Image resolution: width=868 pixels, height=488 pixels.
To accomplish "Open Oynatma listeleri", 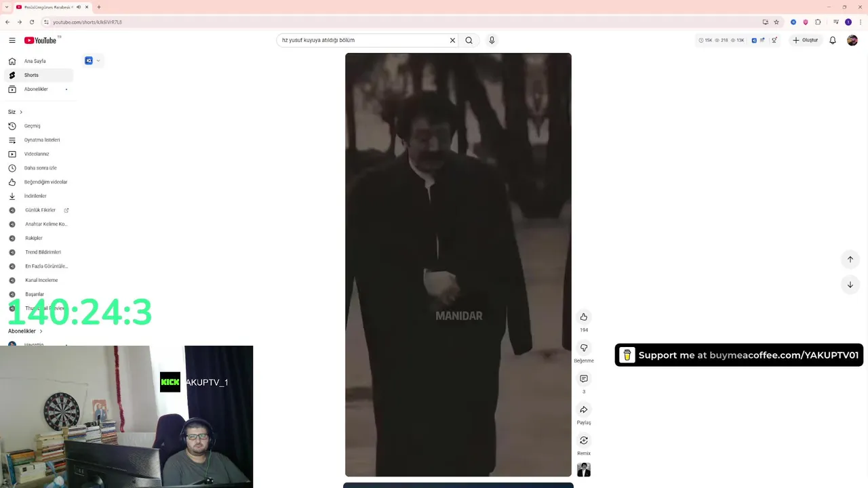I will [39, 140].
